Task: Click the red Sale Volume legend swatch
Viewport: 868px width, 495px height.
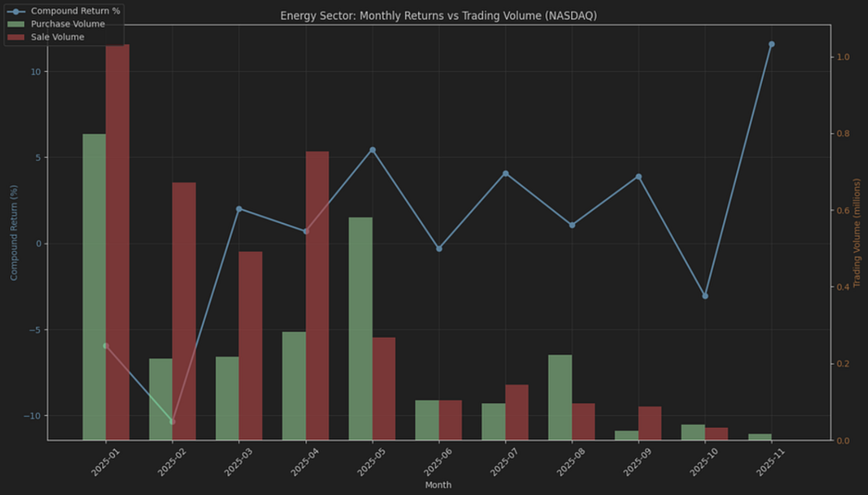Action: (x=16, y=37)
